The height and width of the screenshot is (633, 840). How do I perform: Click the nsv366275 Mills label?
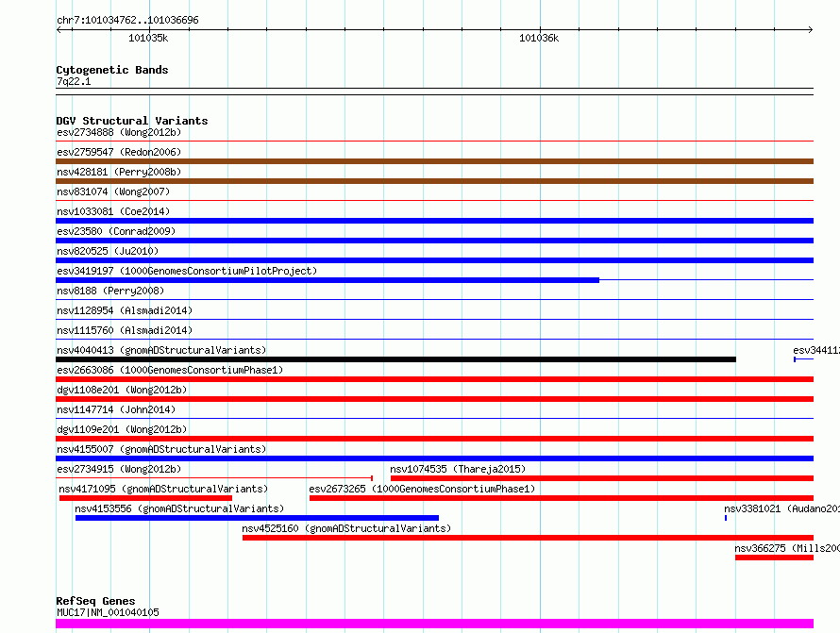point(787,548)
